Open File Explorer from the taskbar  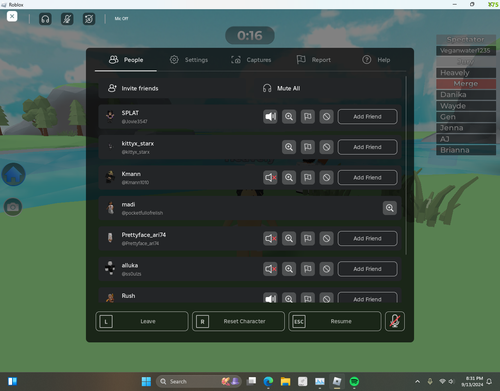click(x=285, y=381)
